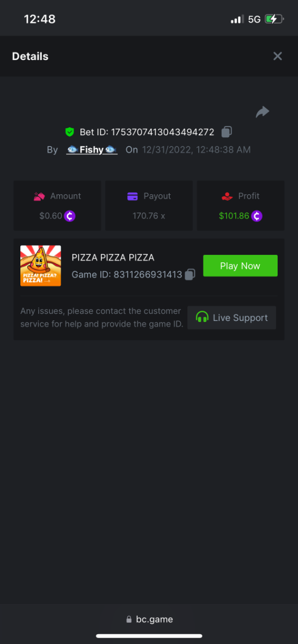The width and height of the screenshot is (298, 644).
Task: Close the Details panel with X
Action: 277,56
